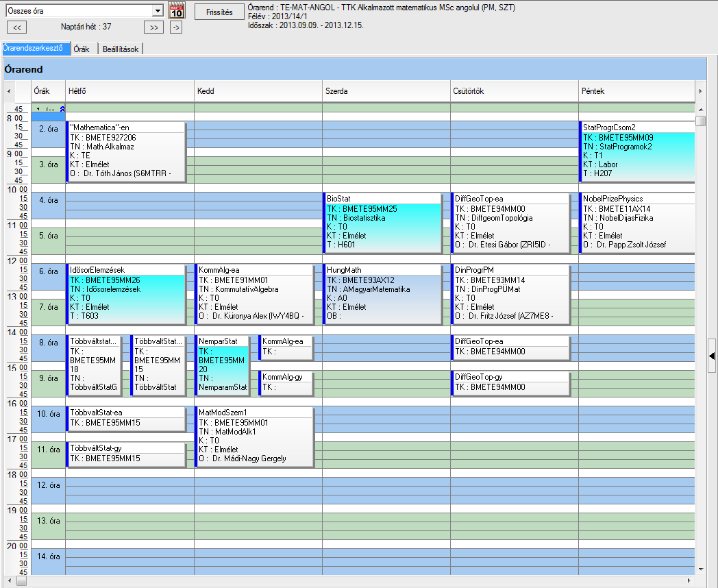
Task: Select the NemparStat class block
Action: [x=223, y=366]
